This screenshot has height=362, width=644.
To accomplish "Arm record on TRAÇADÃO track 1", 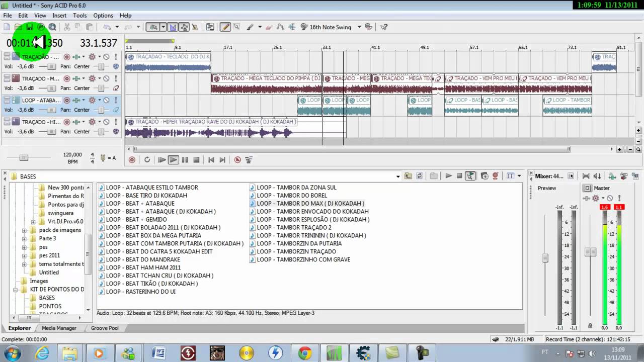I will [x=66, y=57].
